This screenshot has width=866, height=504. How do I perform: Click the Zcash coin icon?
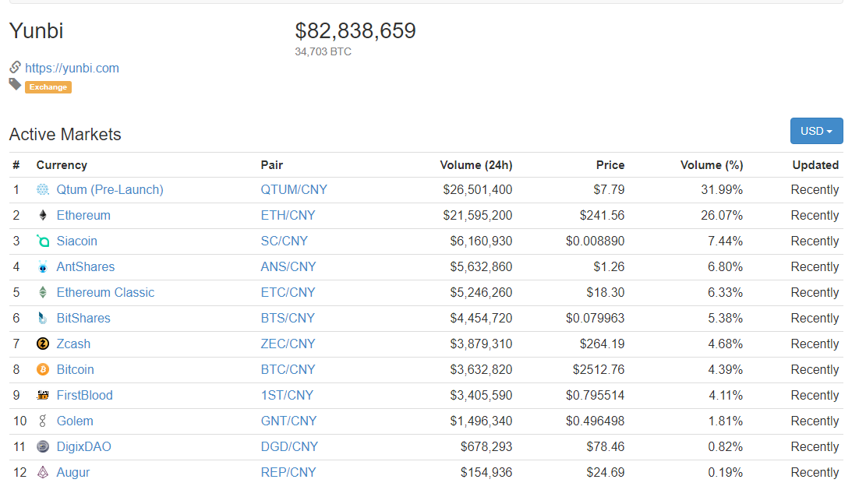pos(43,344)
